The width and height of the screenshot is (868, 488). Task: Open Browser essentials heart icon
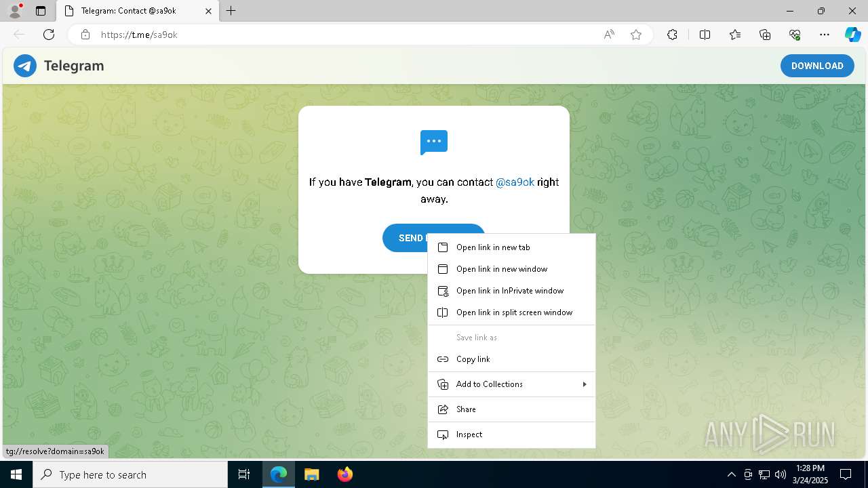[795, 35]
